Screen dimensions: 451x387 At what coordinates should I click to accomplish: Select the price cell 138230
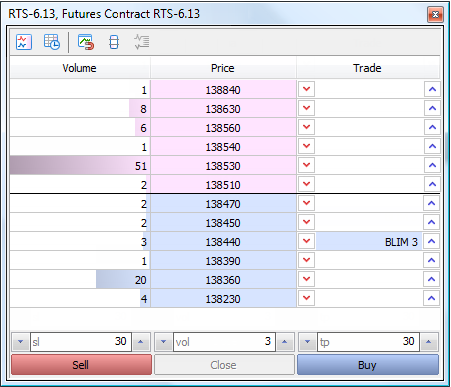[223, 299]
